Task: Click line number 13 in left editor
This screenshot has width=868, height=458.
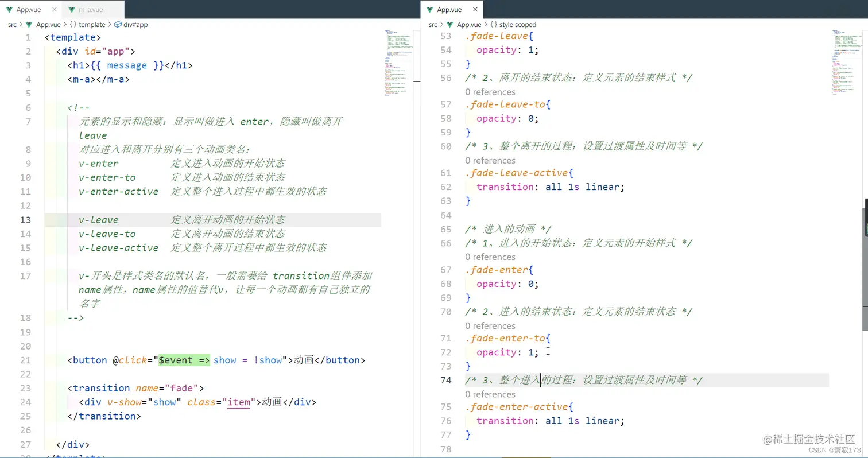Action: [25, 220]
